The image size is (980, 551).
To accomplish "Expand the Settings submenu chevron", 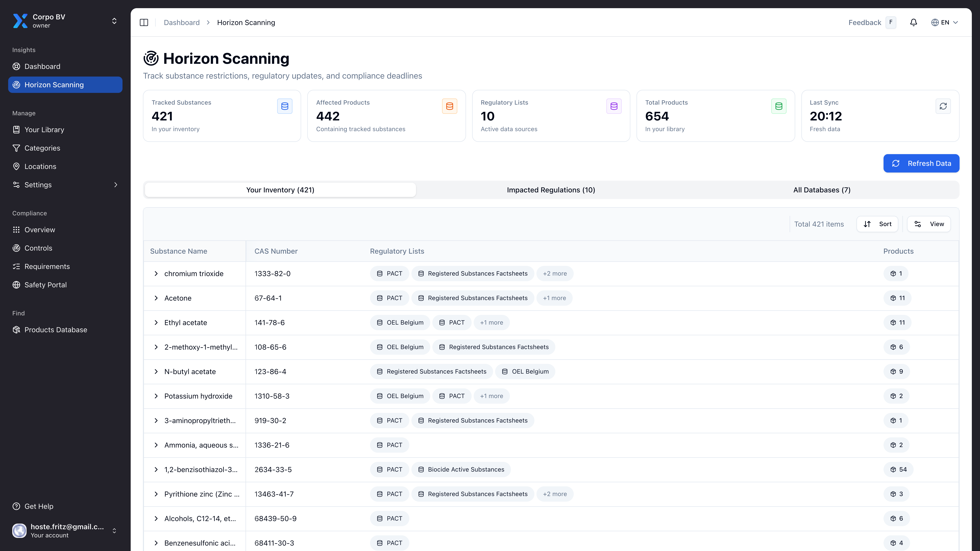I will 116,185.
